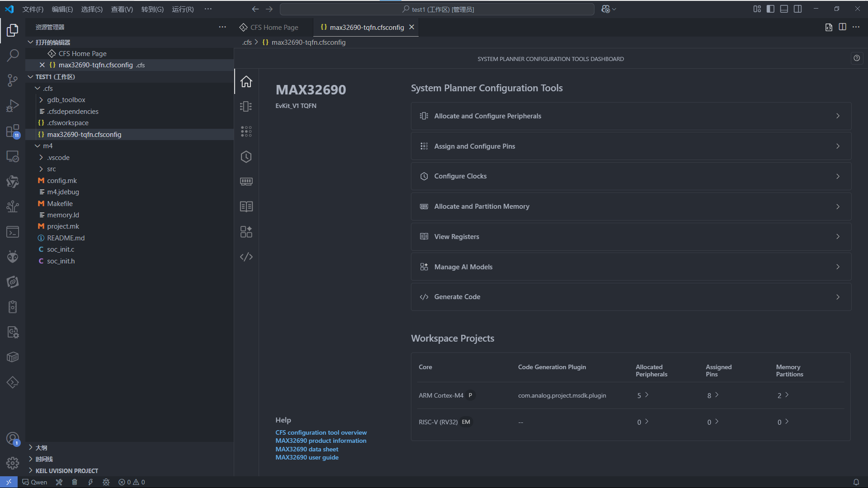
Task: Open Pin Config icon in CFS side rail
Action: coord(246,131)
